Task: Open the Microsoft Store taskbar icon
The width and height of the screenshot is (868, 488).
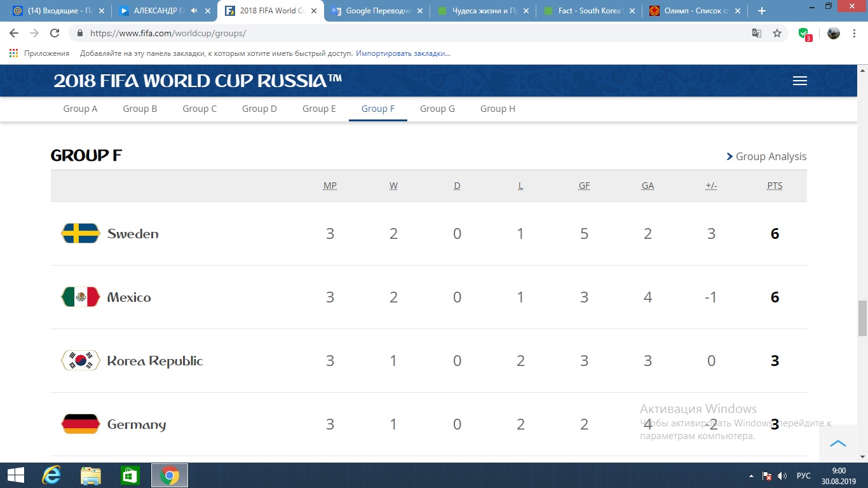Action: 130,475
